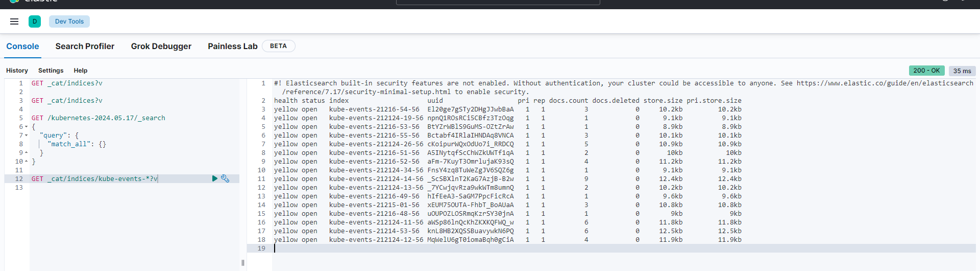Click index kube-events-212124-13-56

coord(376,187)
